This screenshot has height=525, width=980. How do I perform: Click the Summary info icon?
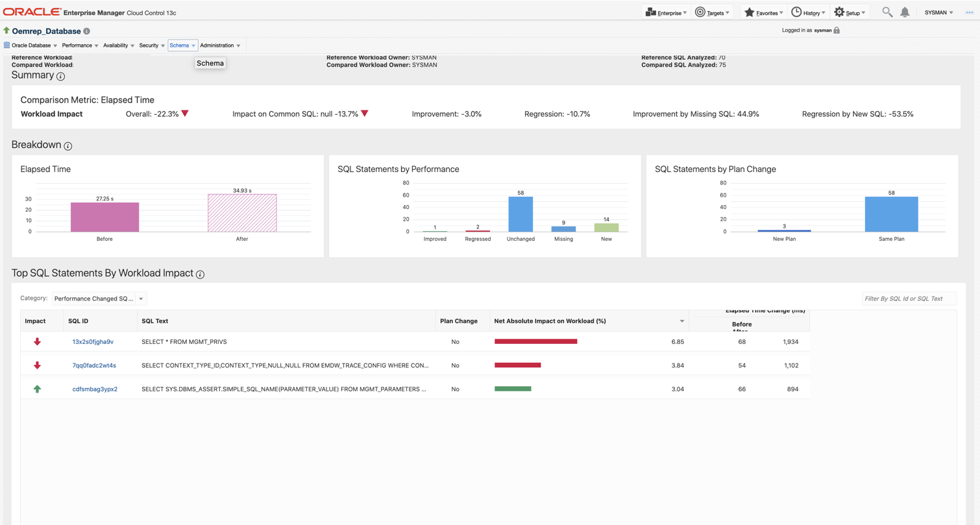pos(60,77)
